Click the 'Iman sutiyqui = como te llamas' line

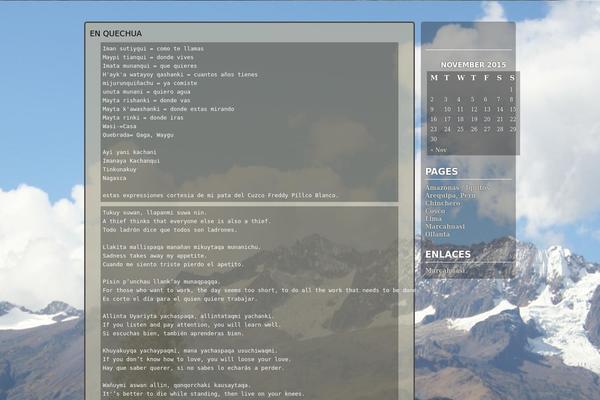[153, 49]
